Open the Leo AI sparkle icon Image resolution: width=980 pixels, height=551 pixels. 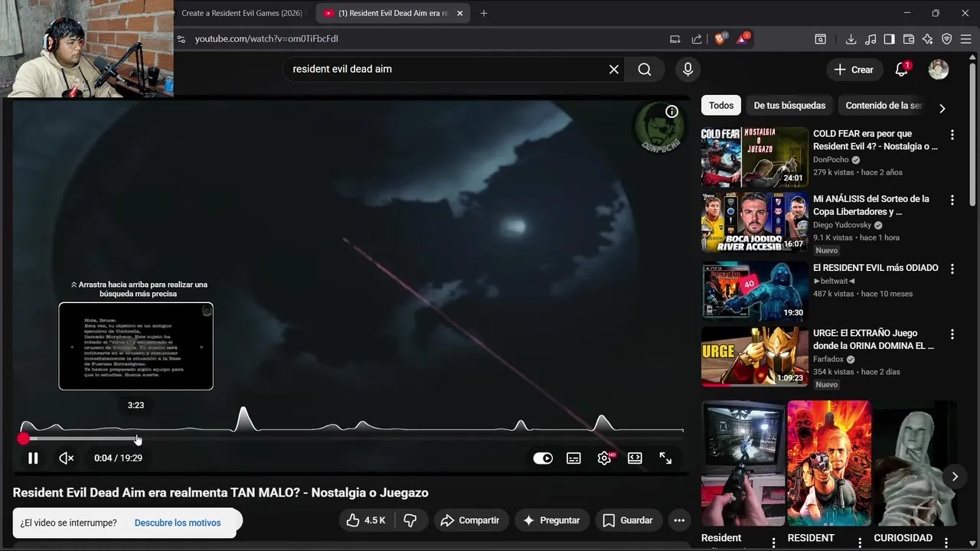pyautogui.click(x=928, y=39)
